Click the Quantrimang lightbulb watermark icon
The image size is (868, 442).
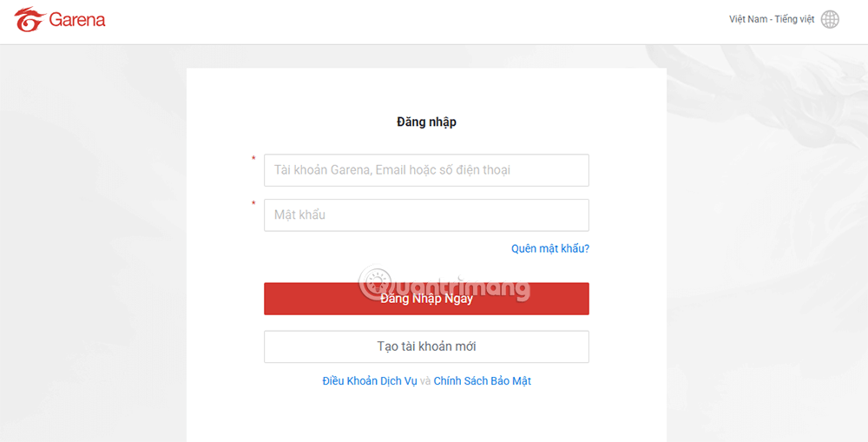click(376, 282)
